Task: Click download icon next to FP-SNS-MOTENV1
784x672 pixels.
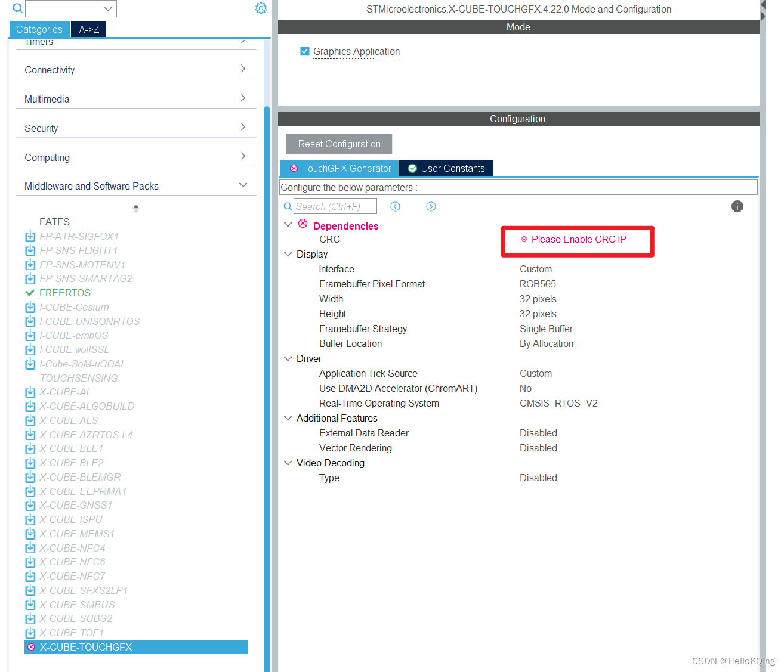Action: pos(30,265)
